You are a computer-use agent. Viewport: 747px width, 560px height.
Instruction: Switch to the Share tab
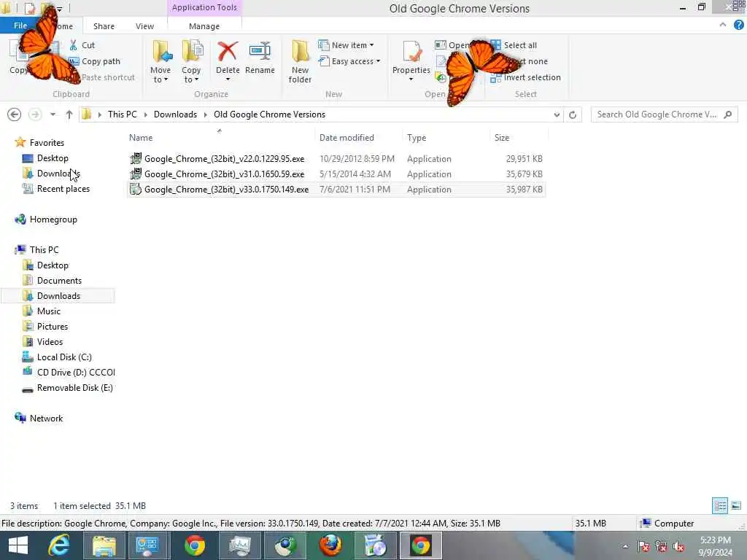pyautogui.click(x=104, y=26)
